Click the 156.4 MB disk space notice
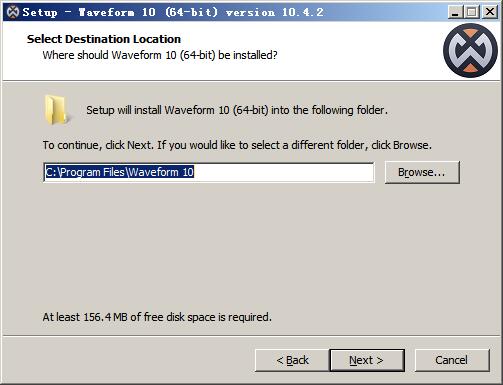Image resolution: width=503 pixels, height=385 pixels. tap(157, 317)
